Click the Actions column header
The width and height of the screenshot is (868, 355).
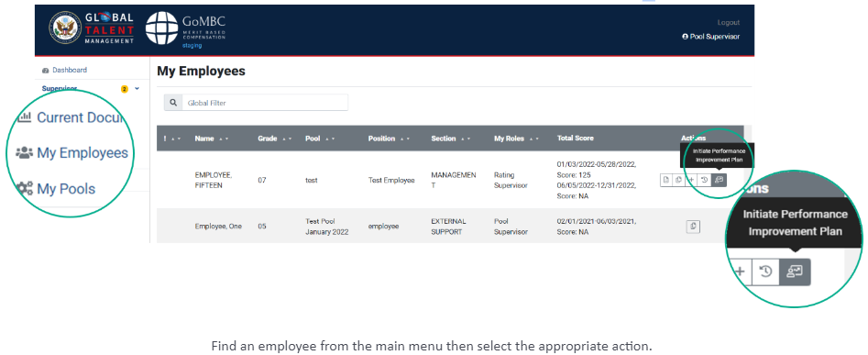tap(694, 139)
